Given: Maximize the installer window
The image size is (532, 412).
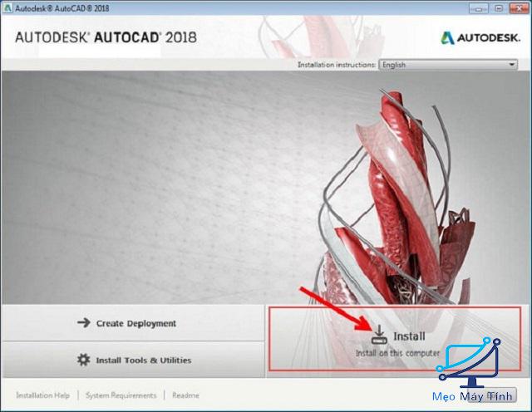Looking at the screenshot, I should 499,8.
